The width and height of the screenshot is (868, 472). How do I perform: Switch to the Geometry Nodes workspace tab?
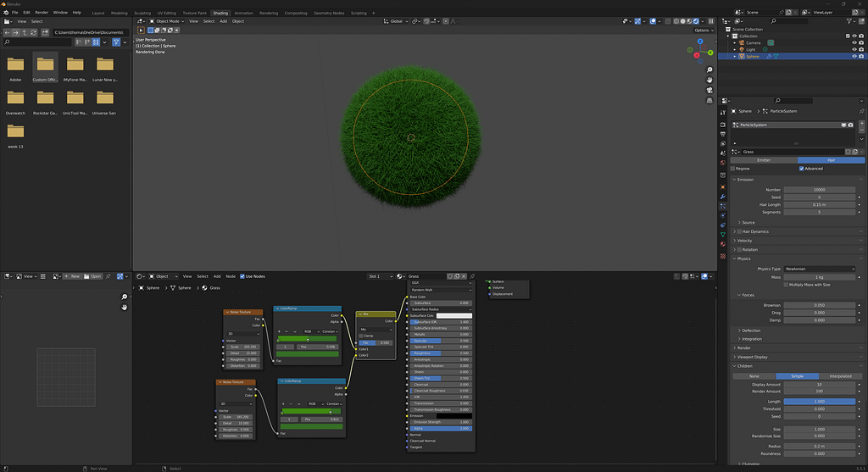328,13
